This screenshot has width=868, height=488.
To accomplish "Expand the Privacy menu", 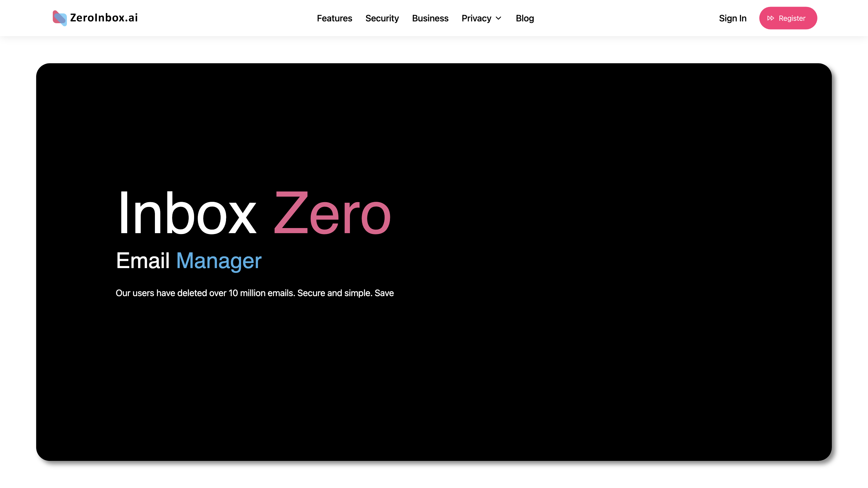I will click(476, 18).
